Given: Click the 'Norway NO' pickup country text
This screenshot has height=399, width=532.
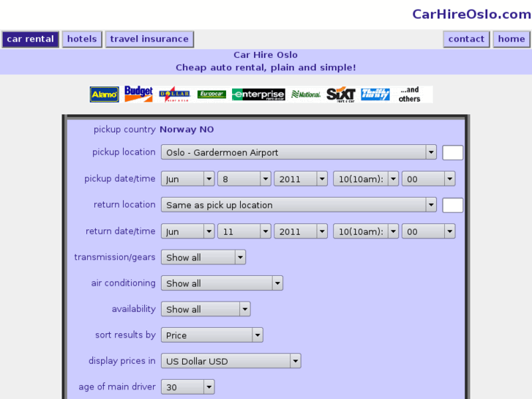Looking at the screenshot, I should pyautogui.click(x=187, y=130).
